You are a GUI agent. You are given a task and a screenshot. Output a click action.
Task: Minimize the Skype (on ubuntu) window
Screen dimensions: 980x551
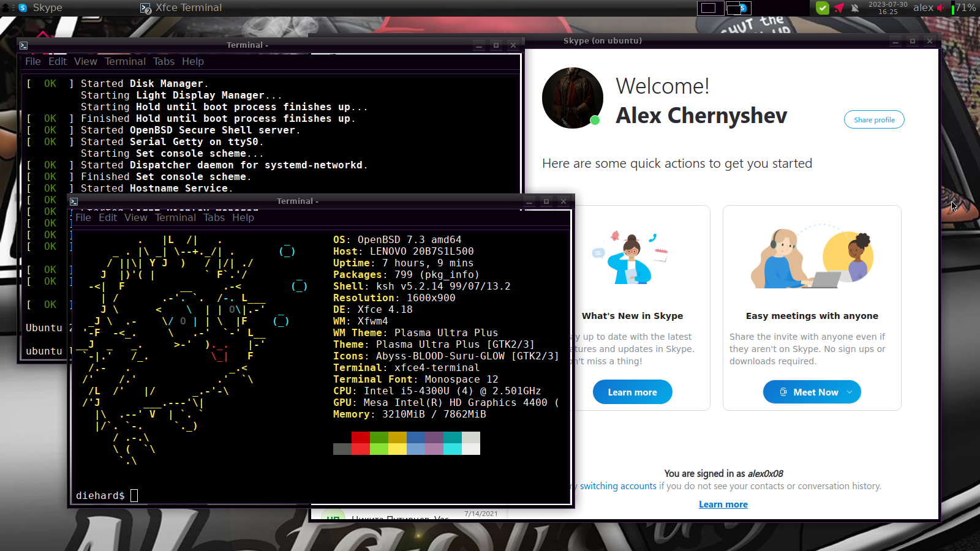click(895, 41)
